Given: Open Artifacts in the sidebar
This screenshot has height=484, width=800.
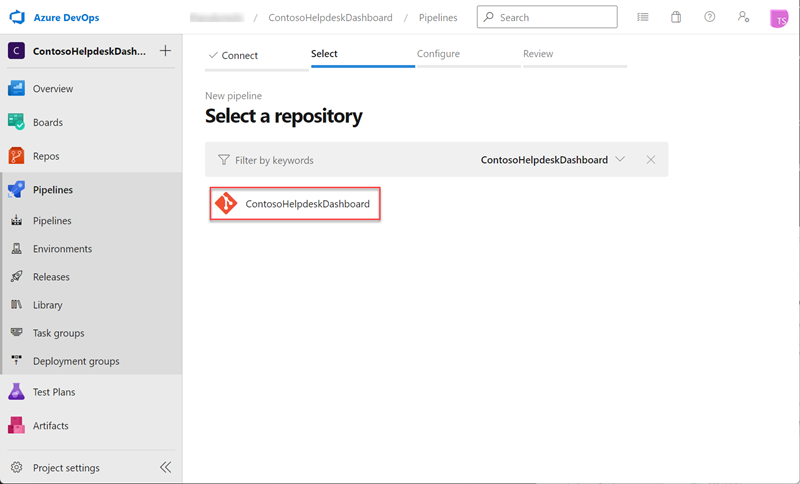Looking at the screenshot, I should (x=51, y=425).
